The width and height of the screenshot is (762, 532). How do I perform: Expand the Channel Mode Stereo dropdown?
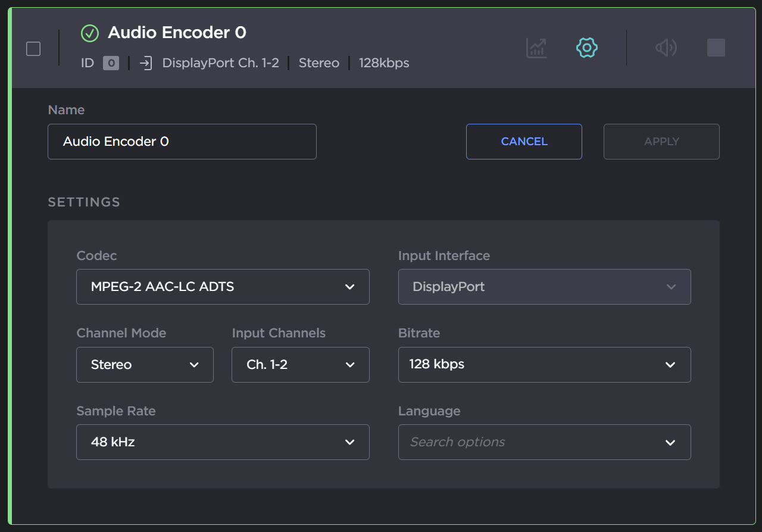(145, 365)
